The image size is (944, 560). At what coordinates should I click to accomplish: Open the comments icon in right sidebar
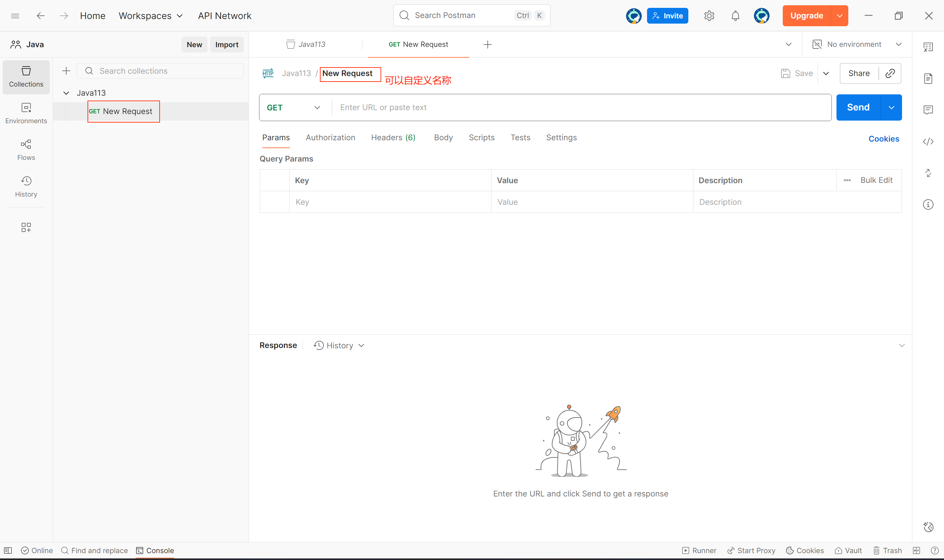coord(928,110)
